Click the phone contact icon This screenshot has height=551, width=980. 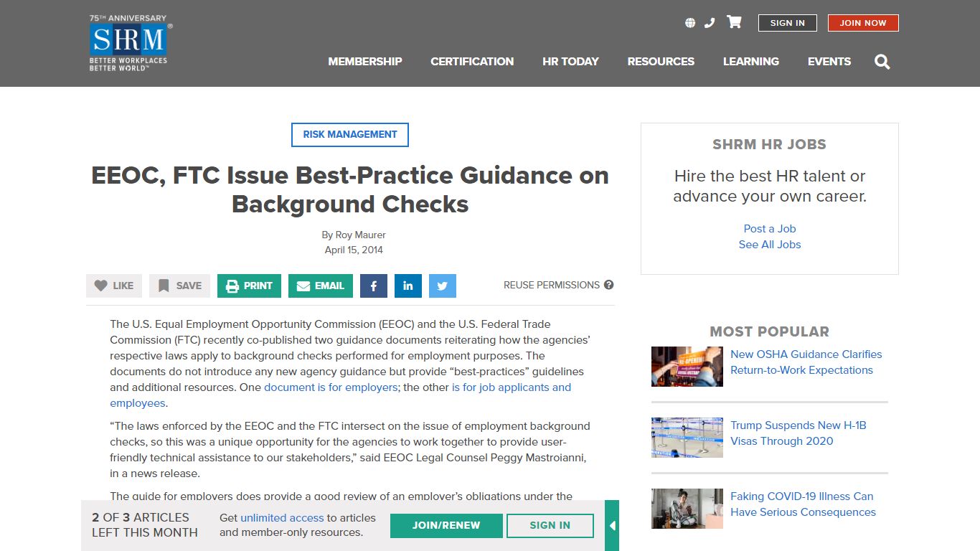710,23
